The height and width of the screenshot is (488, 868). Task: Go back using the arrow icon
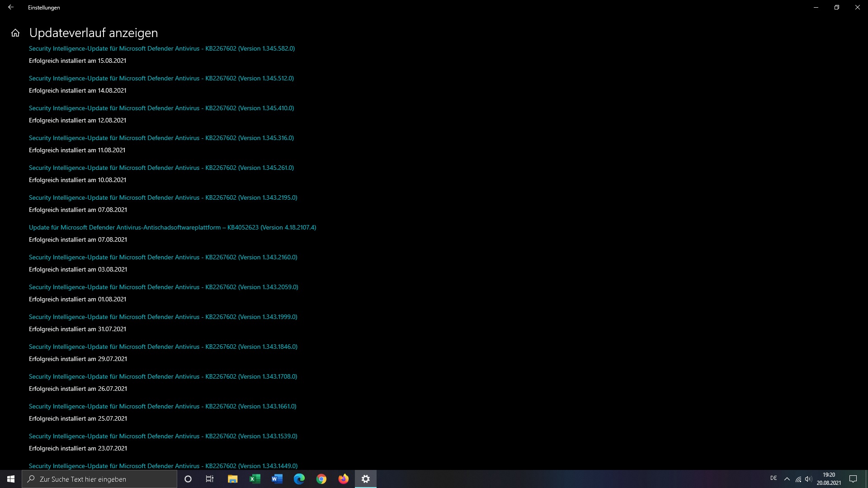tap(11, 7)
